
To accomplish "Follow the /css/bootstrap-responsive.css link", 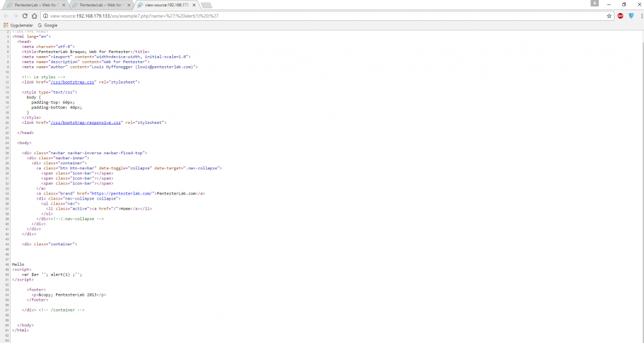I will (x=85, y=122).
